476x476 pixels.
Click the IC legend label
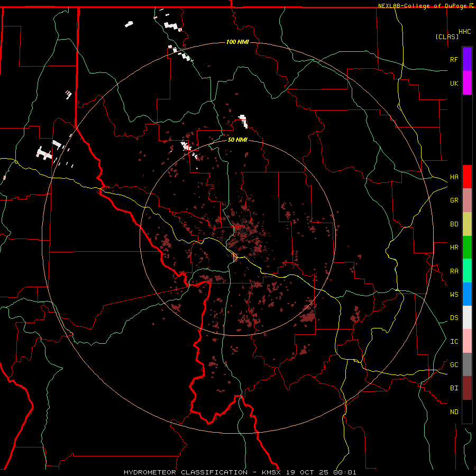point(454,342)
